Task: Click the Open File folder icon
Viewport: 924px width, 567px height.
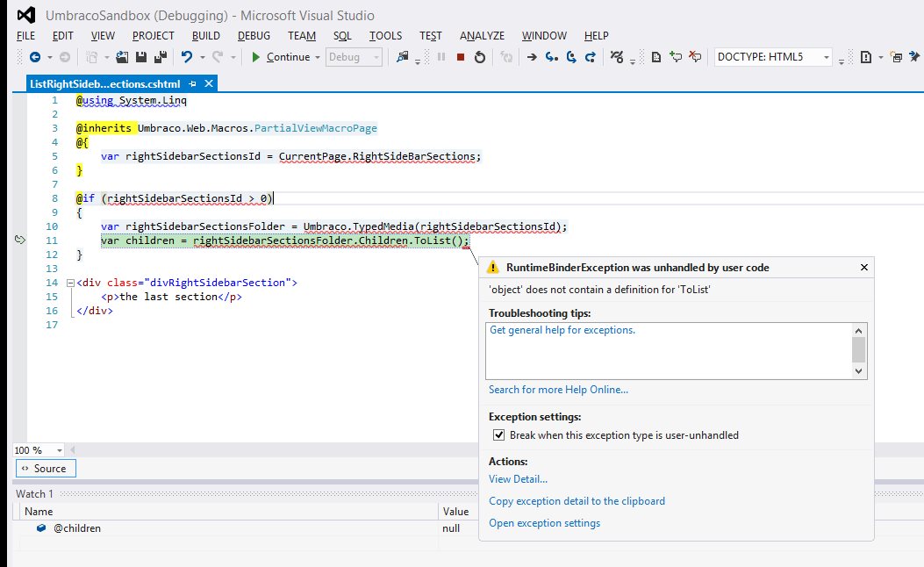Action: (122, 57)
